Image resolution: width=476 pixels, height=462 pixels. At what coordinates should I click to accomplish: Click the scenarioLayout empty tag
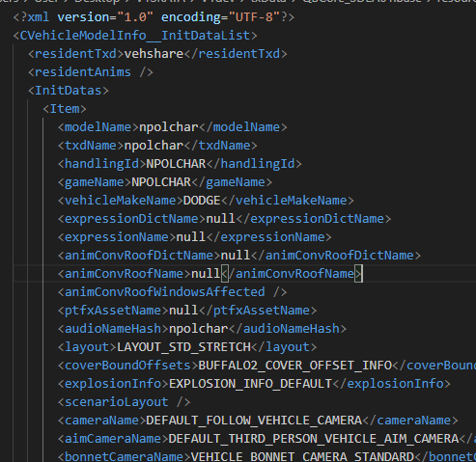click(125, 402)
